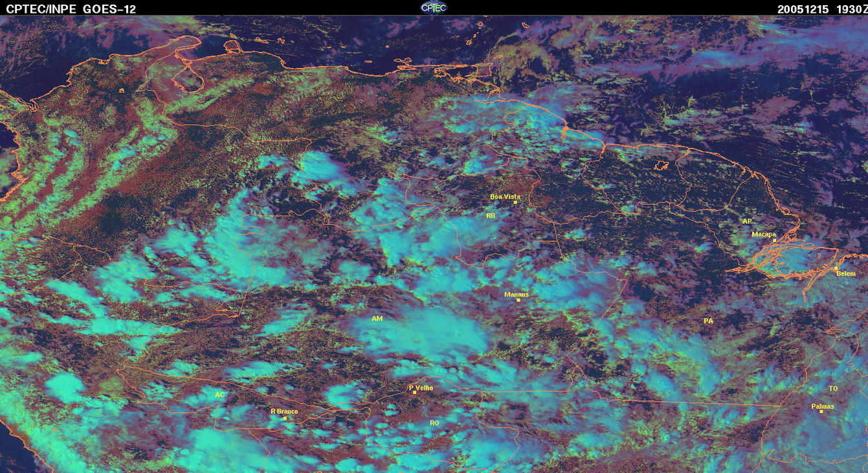Click the TO state label
Image resolution: width=868 pixels, height=473 pixels.
[x=833, y=389]
